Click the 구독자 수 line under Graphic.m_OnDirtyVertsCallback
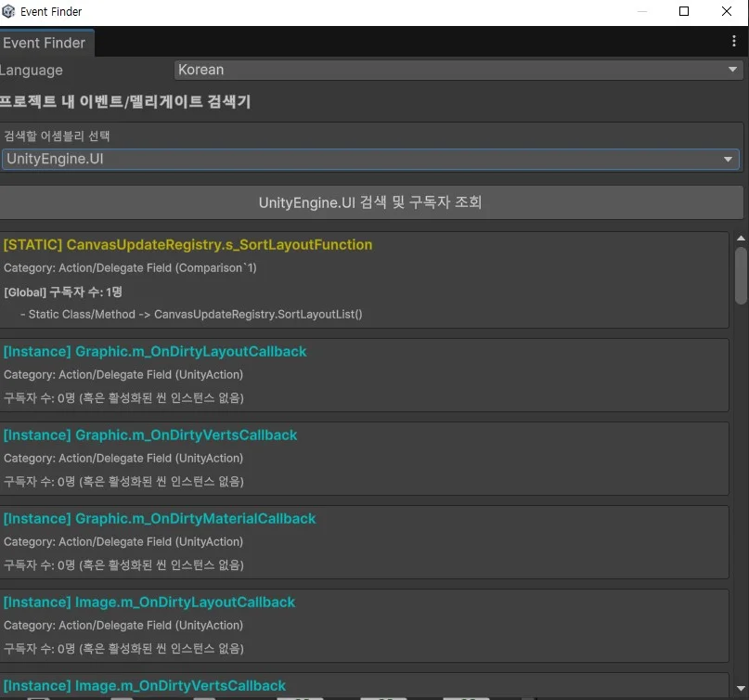The image size is (749, 700). 123,482
